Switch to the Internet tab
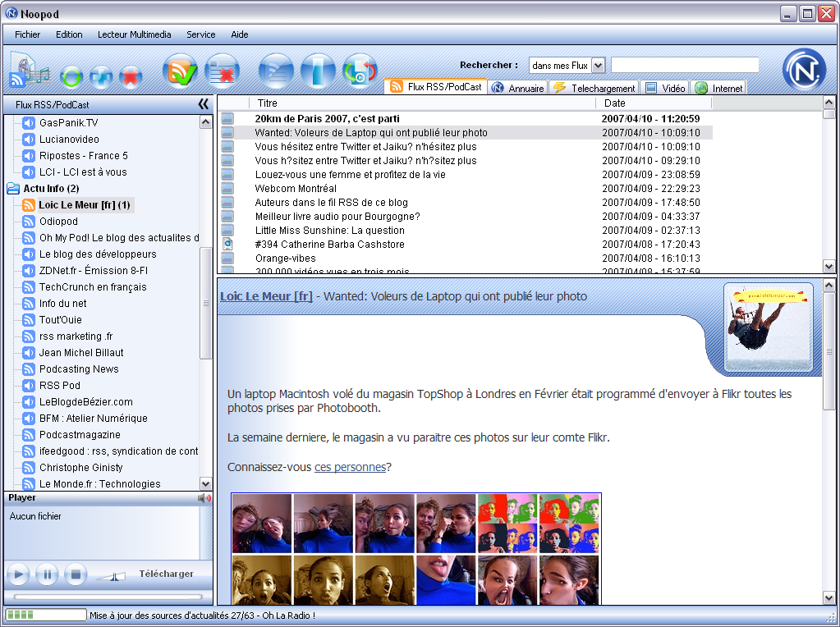 click(x=718, y=88)
